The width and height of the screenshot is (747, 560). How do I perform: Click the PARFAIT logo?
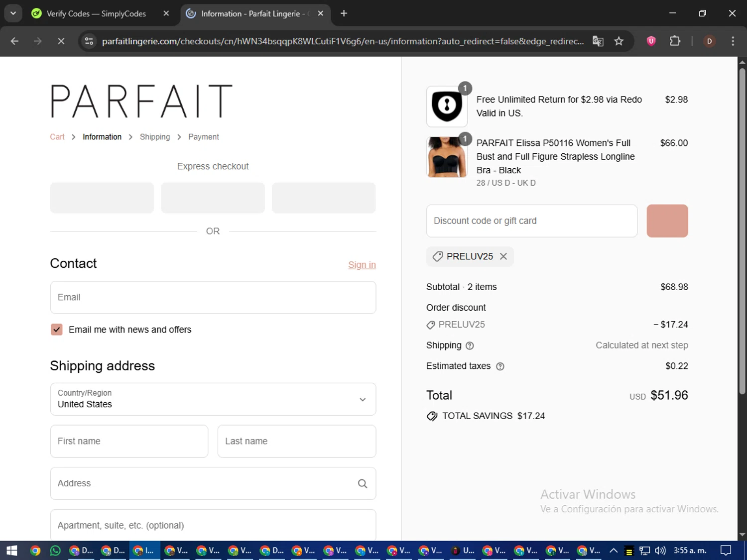141,101
